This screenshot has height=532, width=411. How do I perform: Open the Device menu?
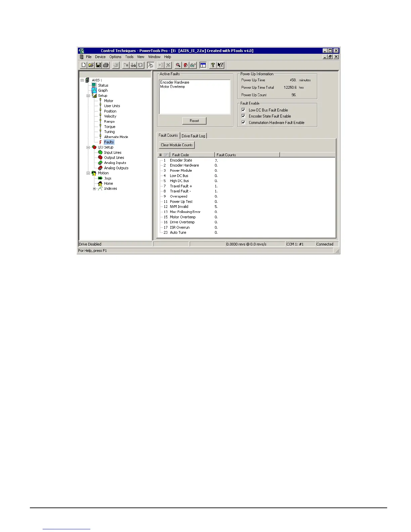(100, 57)
